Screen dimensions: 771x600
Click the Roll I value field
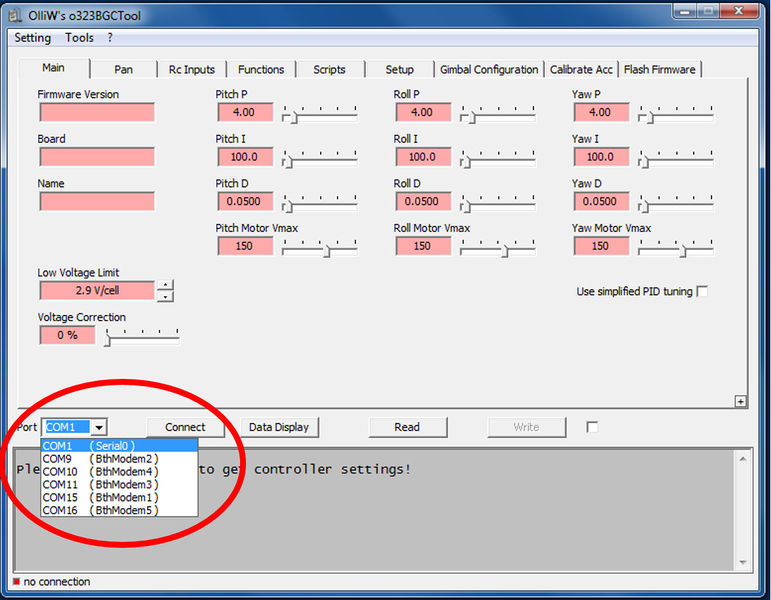coord(422,157)
